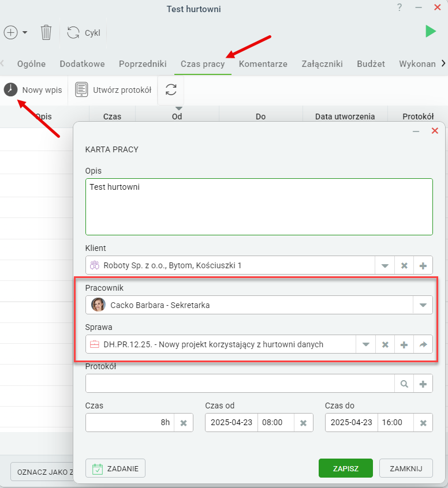Screen dimensions: 448x488
Task: Click the Czas od time 08:00
Action: [276, 422]
